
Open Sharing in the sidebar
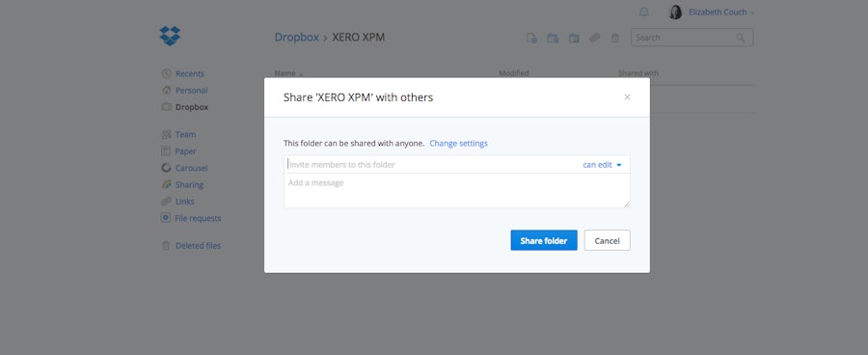click(189, 185)
